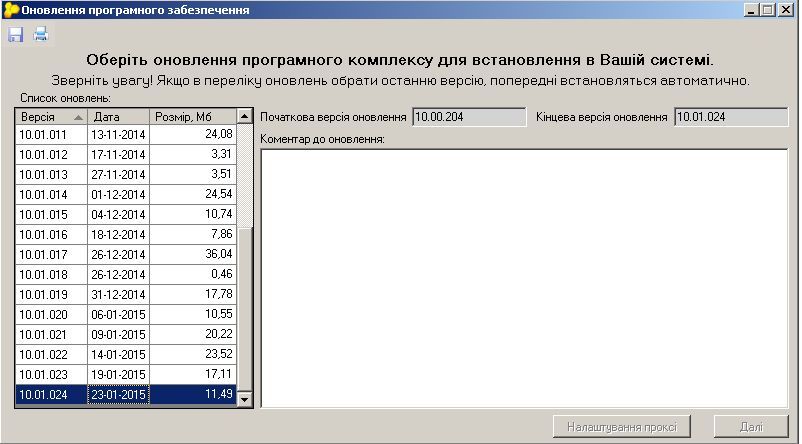Maximize the update window

point(768,10)
